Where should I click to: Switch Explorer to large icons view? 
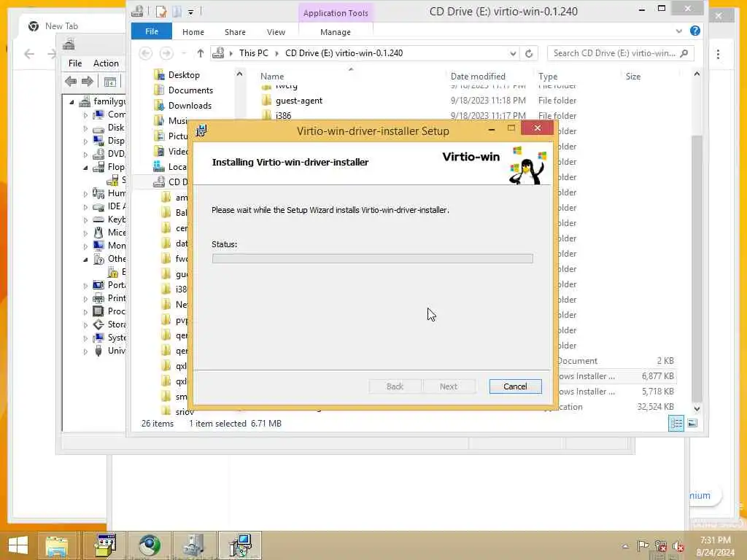tap(692, 424)
